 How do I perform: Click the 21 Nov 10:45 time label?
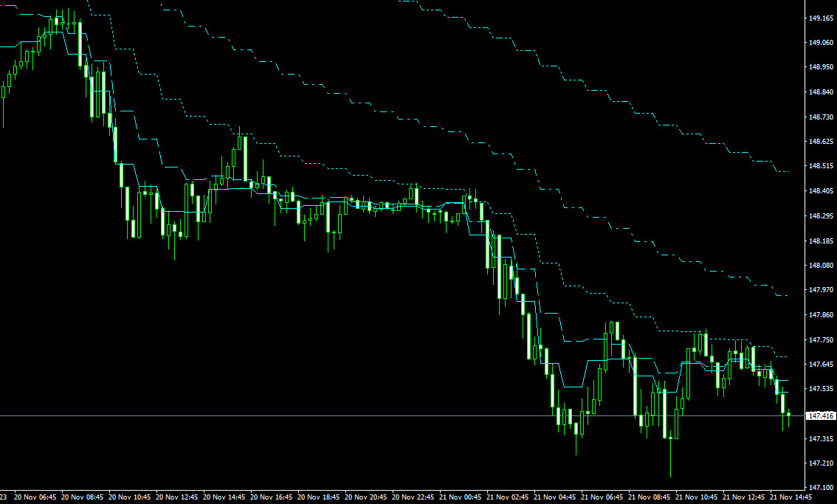(696, 497)
